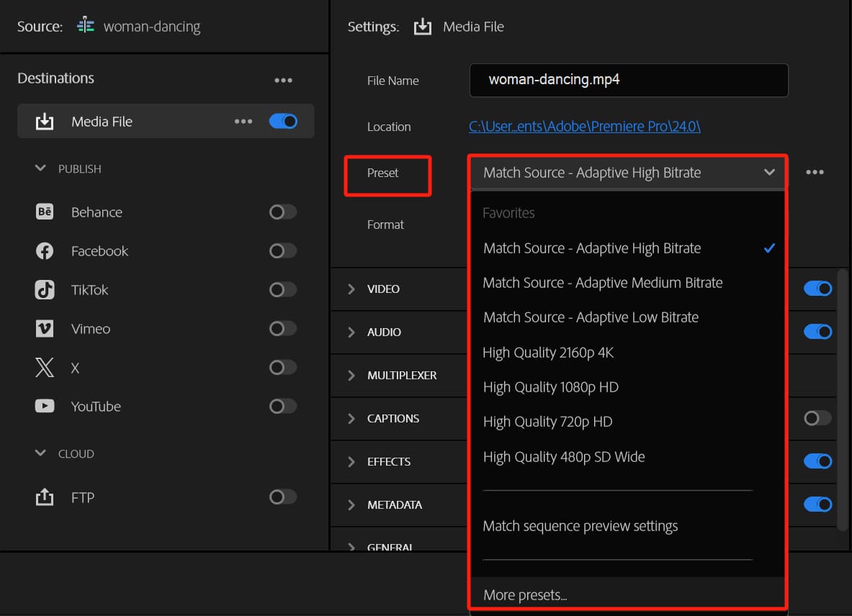Open the export Location path link
The width and height of the screenshot is (852, 616).
pos(584,127)
